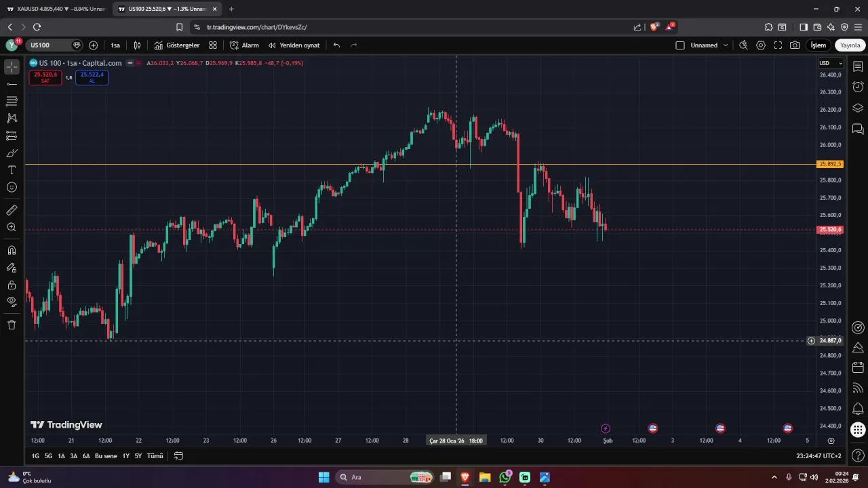Open the candlestick chart type menu
868x488 pixels.
[x=137, y=45]
